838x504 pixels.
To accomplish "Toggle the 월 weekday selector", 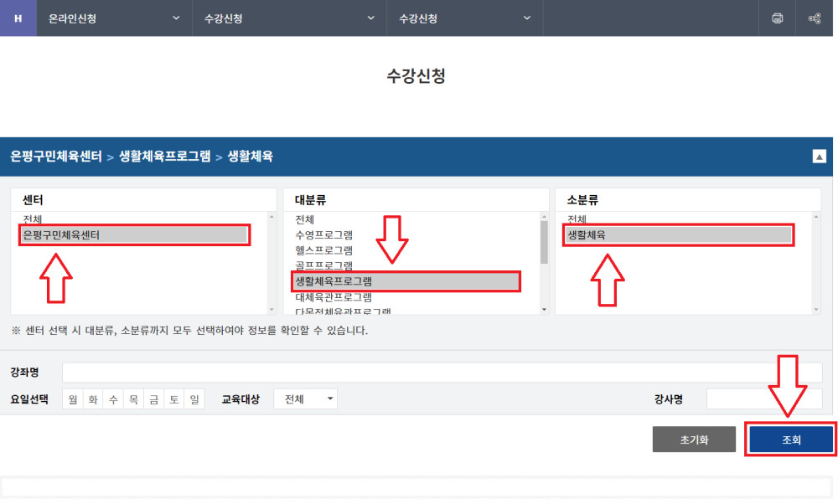I will point(72,399).
